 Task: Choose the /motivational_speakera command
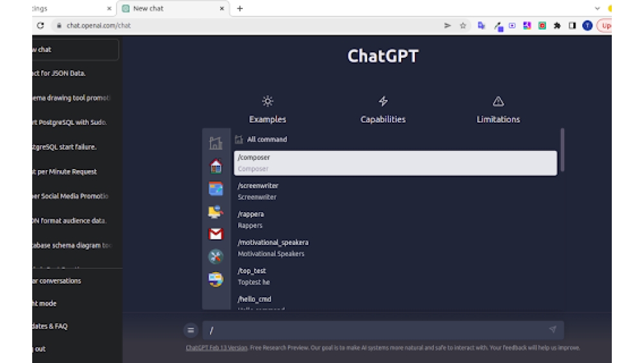click(395, 248)
